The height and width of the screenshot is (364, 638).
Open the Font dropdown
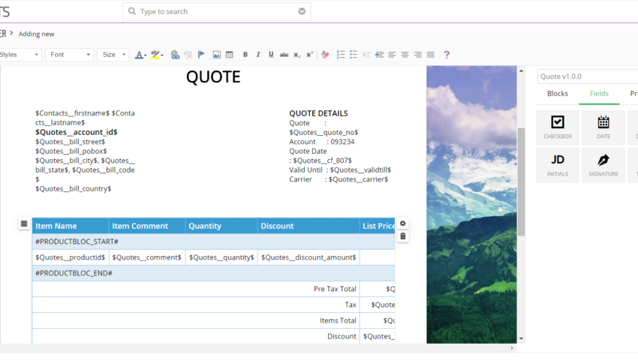pyautogui.click(x=70, y=55)
